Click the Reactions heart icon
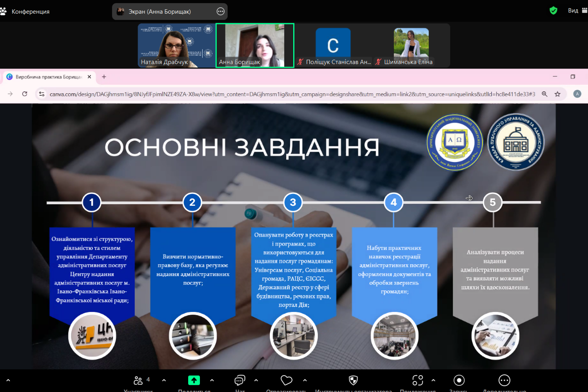The image size is (588, 392). 287,380
